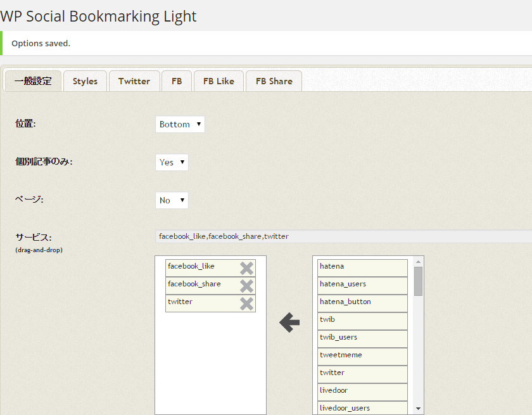The image size is (532, 415).
Task: Select hatena_users in the available list
Action: click(362, 286)
